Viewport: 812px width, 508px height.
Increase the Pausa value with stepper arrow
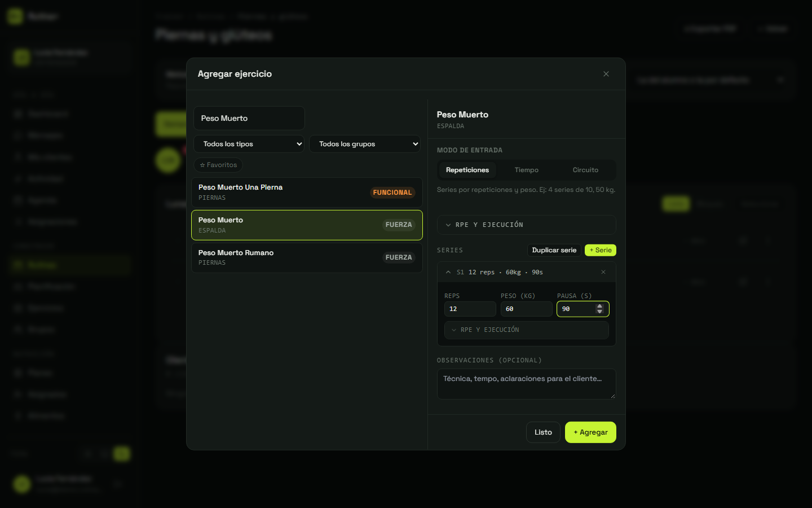click(599, 306)
